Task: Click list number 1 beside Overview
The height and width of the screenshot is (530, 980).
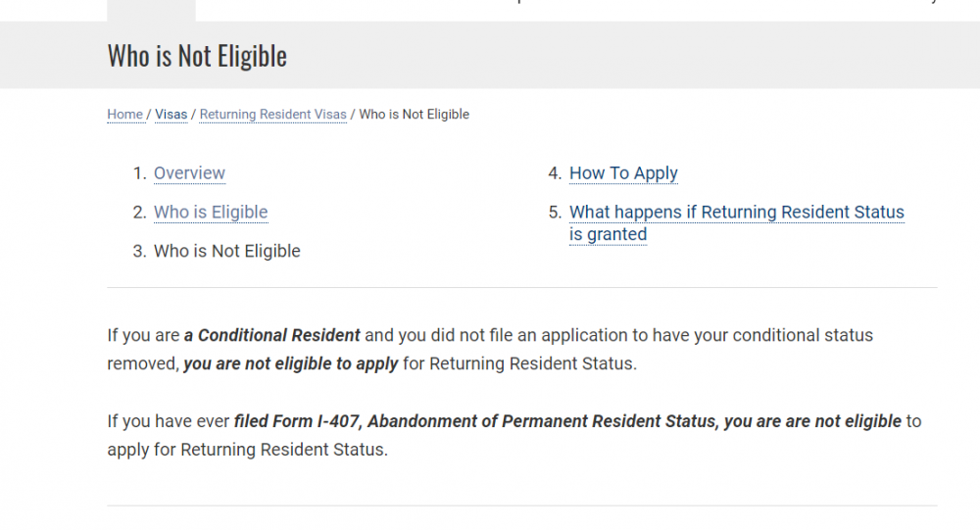Action: (139, 173)
